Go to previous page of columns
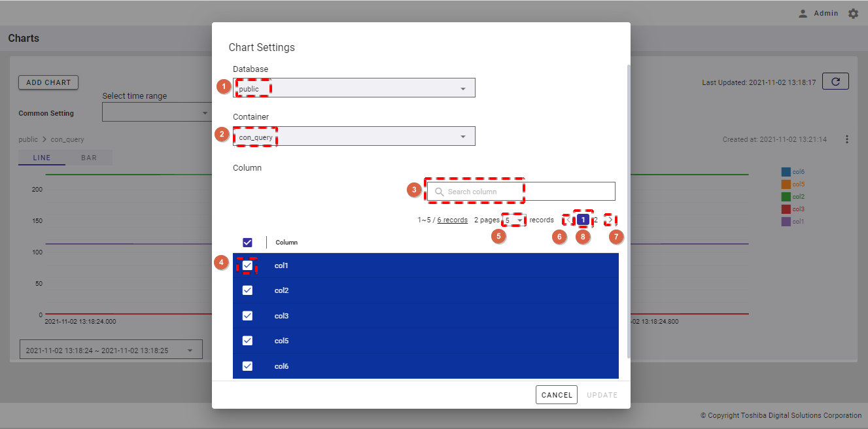The width and height of the screenshot is (868, 429). (567, 220)
